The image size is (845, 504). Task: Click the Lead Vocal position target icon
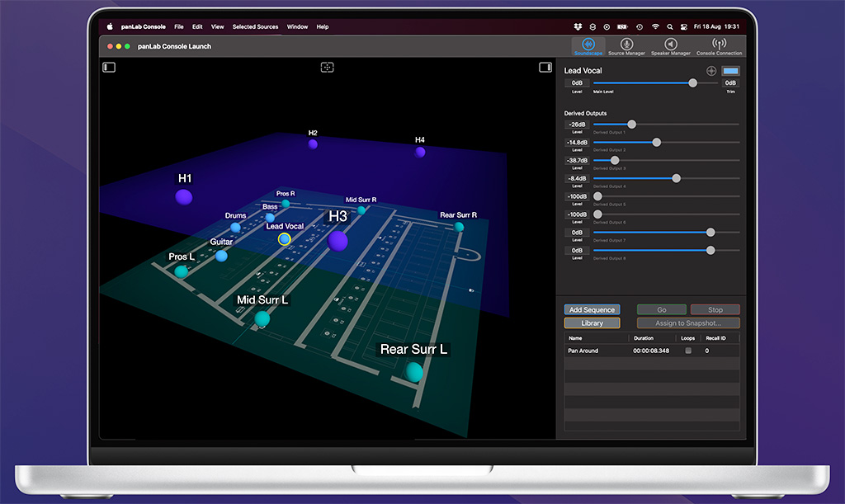711,71
